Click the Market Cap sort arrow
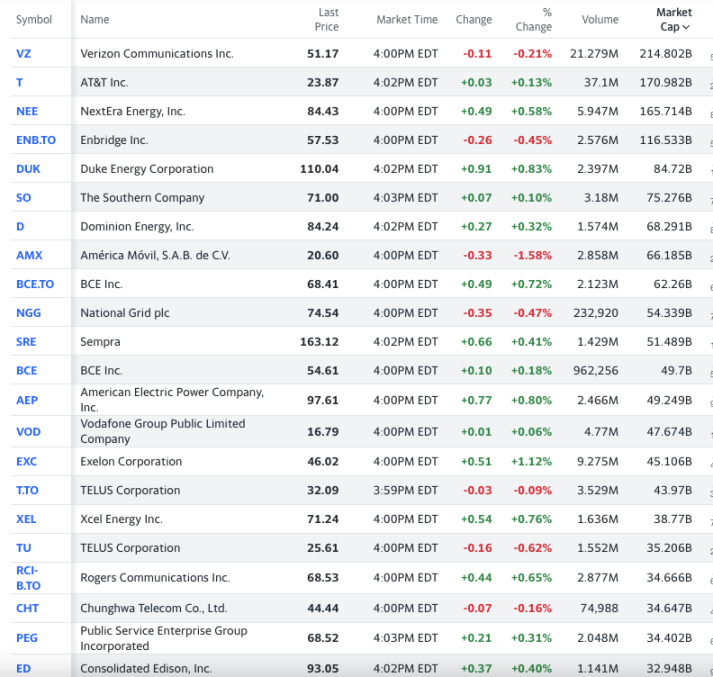Screen dimensions: 713x677 pos(686,27)
